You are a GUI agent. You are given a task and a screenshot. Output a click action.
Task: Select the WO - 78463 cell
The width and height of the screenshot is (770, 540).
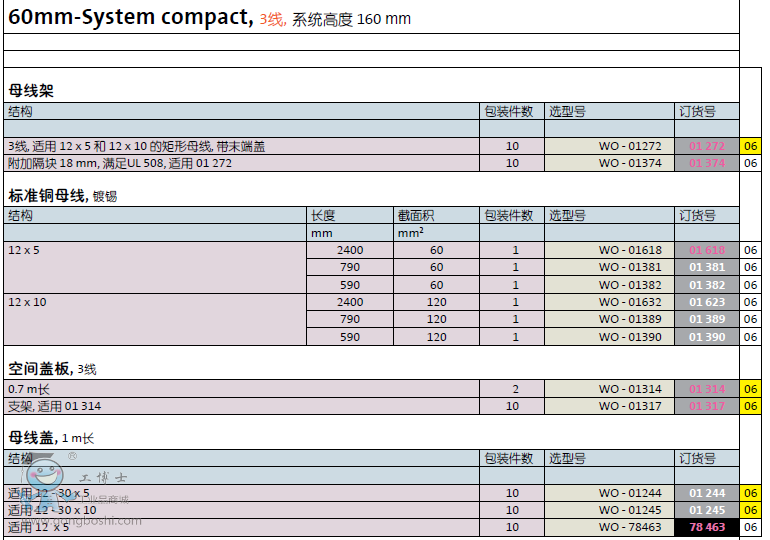click(x=630, y=527)
